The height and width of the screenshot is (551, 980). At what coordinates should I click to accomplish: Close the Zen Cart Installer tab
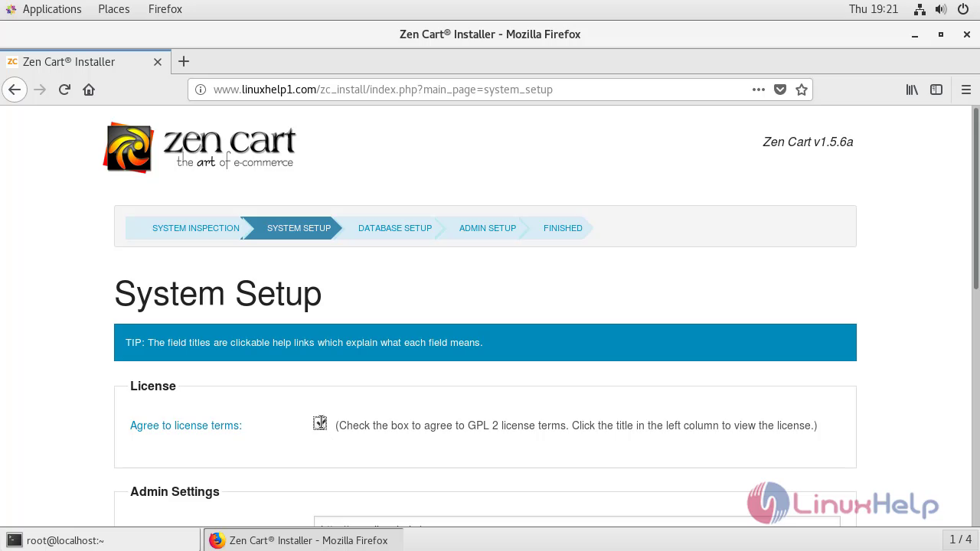point(158,62)
